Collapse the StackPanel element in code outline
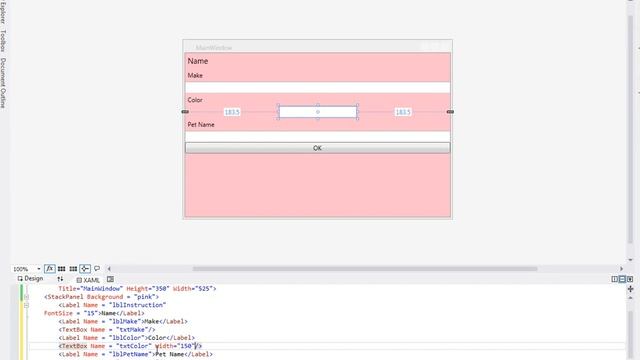 [27, 297]
